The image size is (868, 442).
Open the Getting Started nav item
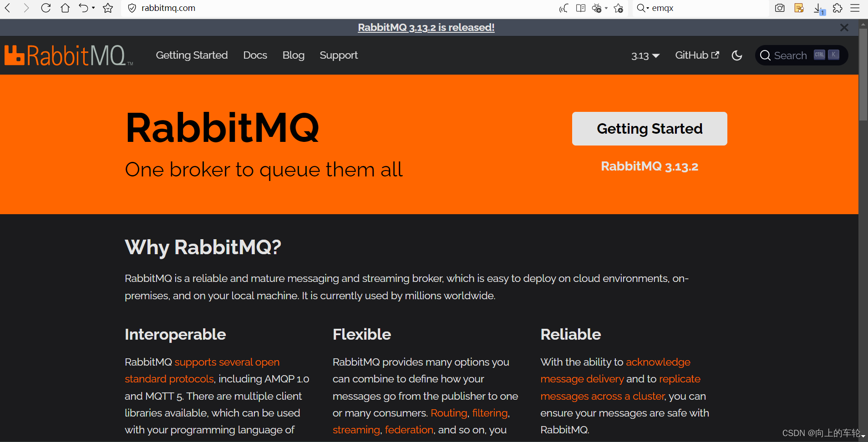192,55
